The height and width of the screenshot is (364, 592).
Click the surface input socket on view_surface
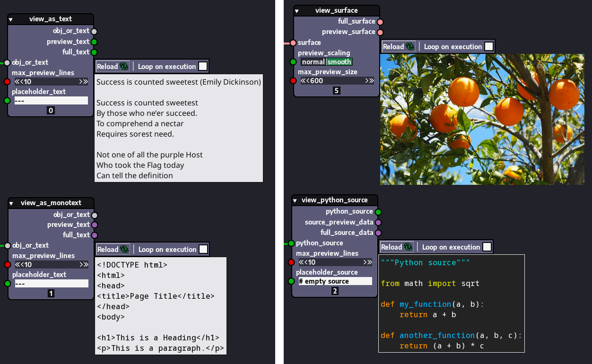(292, 43)
